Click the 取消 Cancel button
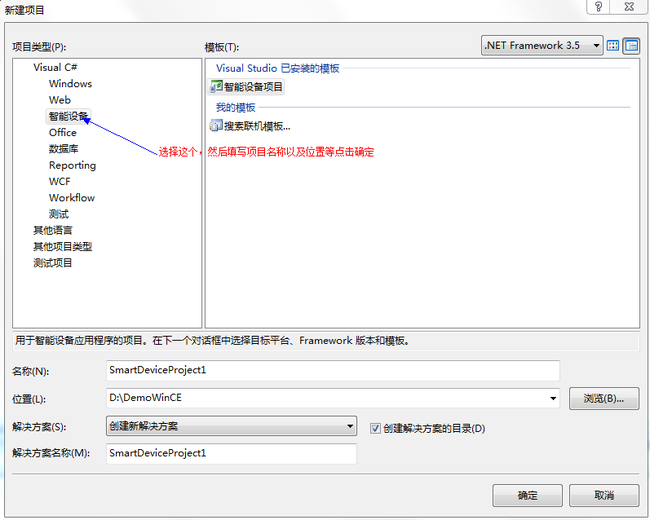Viewport: 650px width, 520px height. 604,495
